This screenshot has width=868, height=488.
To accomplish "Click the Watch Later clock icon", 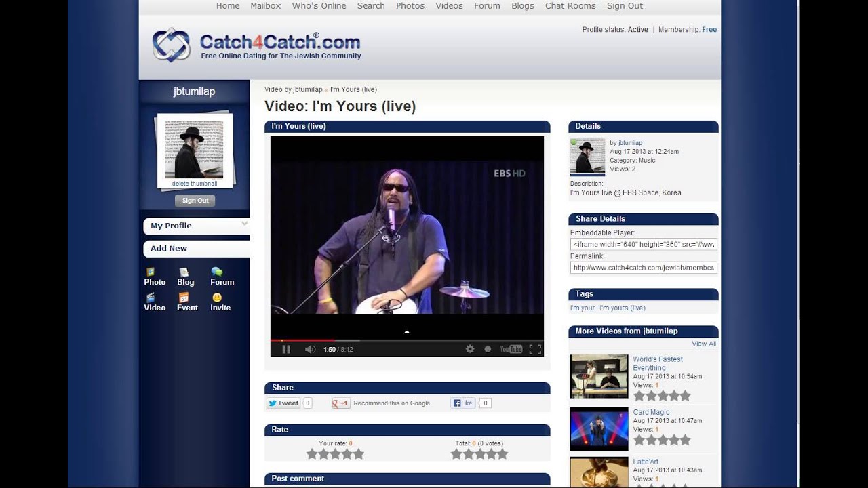I will [488, 349].
